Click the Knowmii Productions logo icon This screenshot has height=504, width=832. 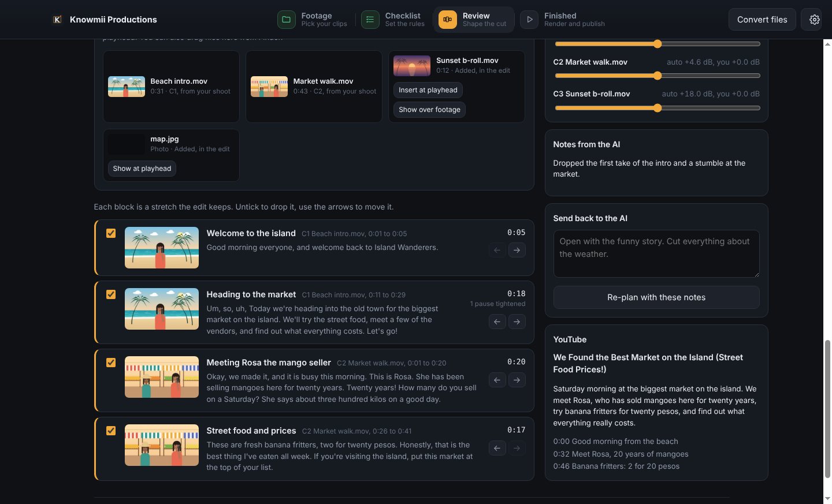coord(57,20)
